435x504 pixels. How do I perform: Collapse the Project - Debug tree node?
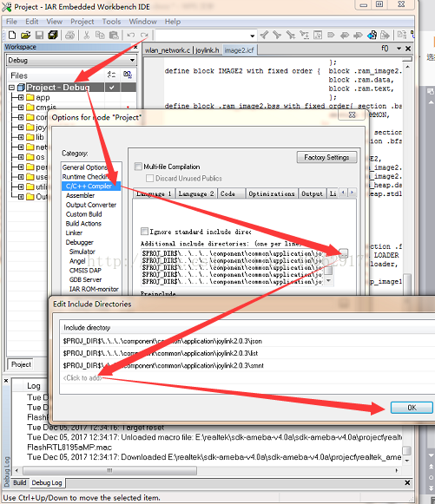12,88
